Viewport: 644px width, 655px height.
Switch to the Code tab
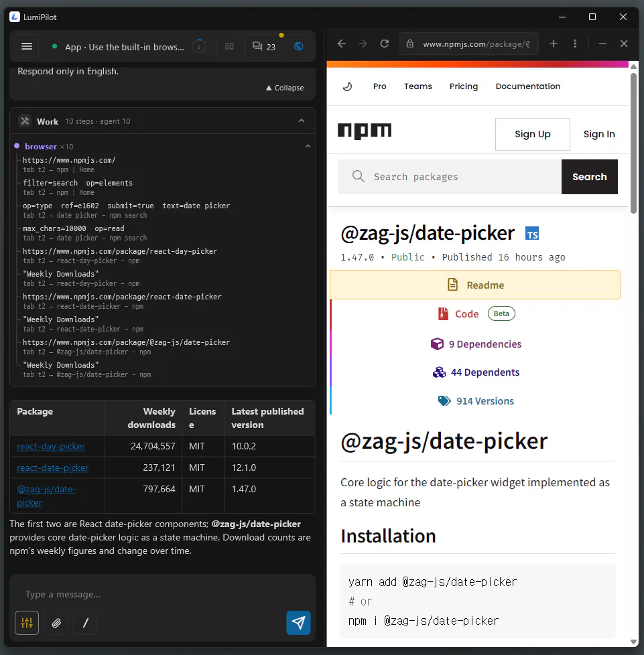tap(474, 313)
